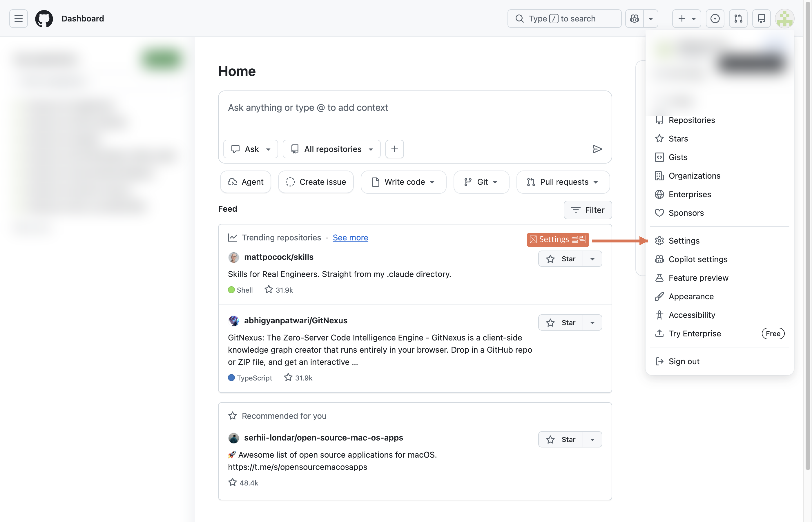Viewport: 812px width, 522px height.
Task: View GitNexus 31.9k stargazers
Action: point(298,378)
